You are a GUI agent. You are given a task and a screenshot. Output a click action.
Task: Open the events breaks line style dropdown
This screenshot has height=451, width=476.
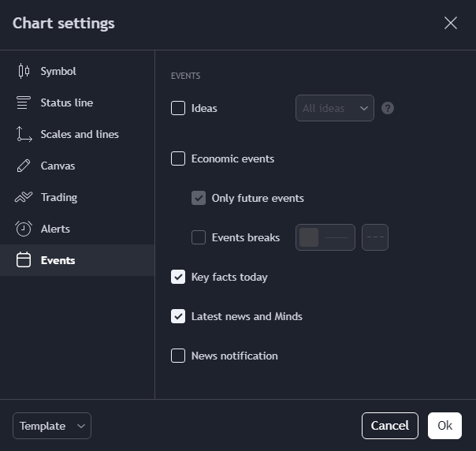375,237
